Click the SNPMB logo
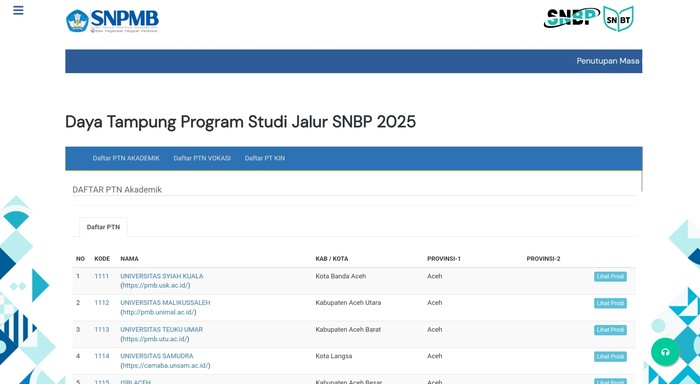The width and height of the screenshot is (700, 384). click(x=112, y=21)
